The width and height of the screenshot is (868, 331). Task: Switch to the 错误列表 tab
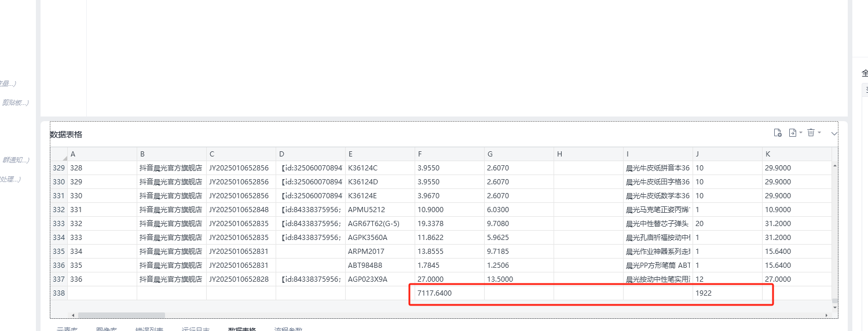(x=149, y=329)
